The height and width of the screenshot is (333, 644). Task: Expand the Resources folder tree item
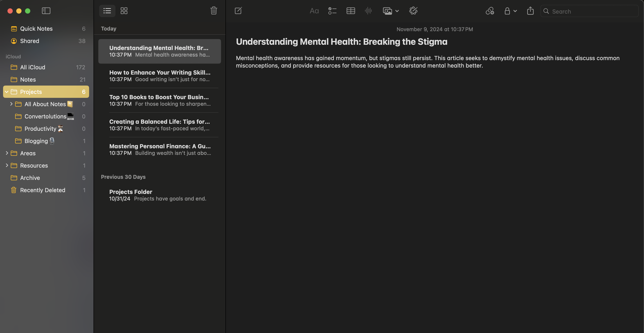click(x=6, y=165)
